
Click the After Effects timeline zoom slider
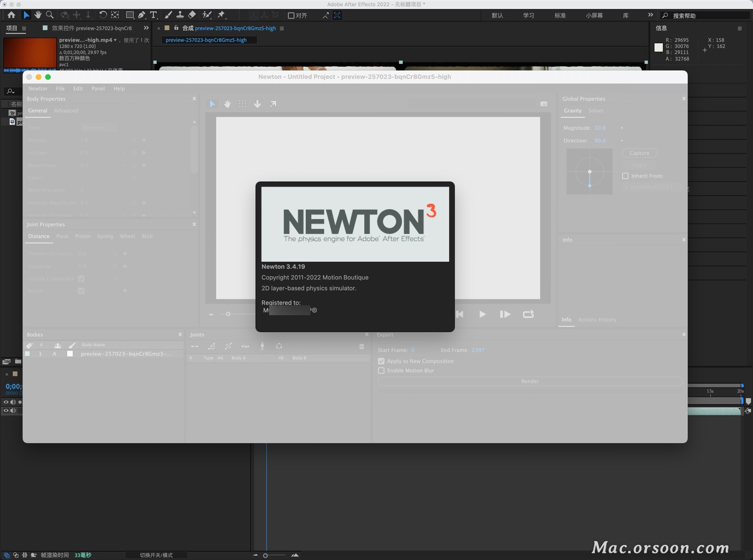click(265, 555)
